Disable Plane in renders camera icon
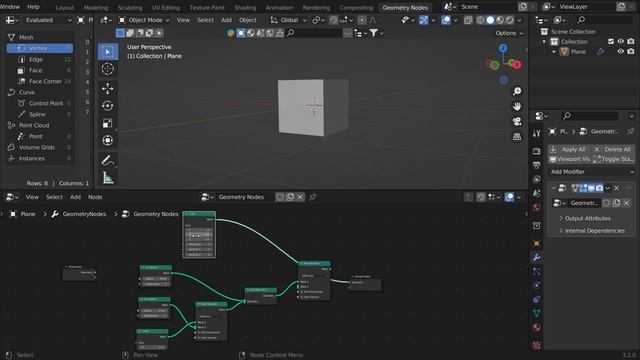 631,52
